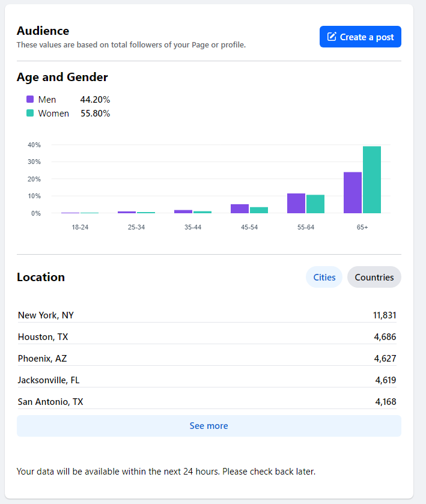Click the purple Men bar for 45-54
This screenshot has width=426, height=504.
[x=240, y=208]
